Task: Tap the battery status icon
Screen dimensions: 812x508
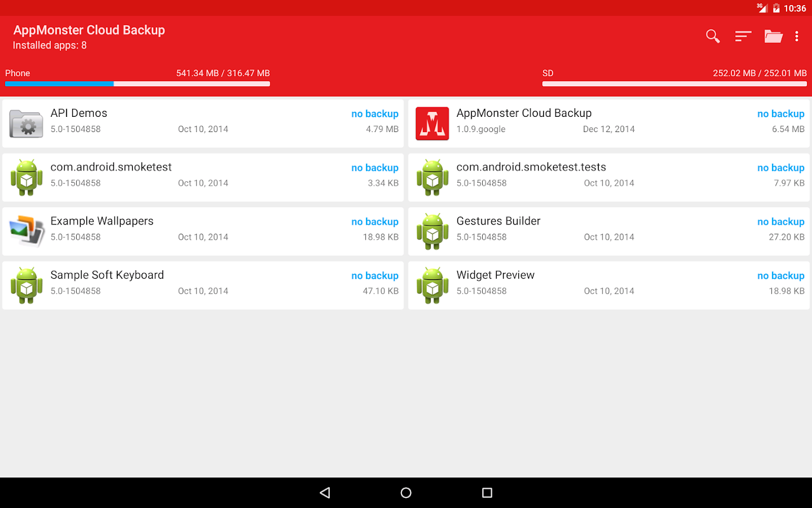Action: tap(776, 8)
